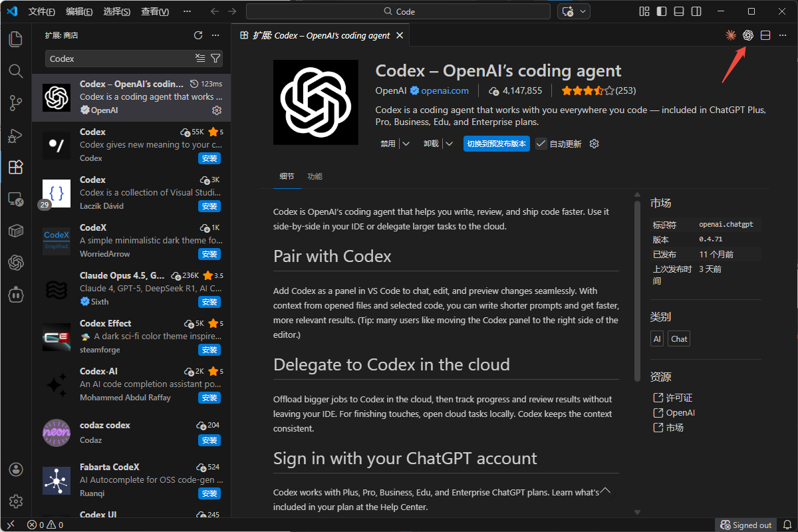Screen dimensions: 798x532
Task: Go back using the title bar arrow
Action: pos(214,11)
